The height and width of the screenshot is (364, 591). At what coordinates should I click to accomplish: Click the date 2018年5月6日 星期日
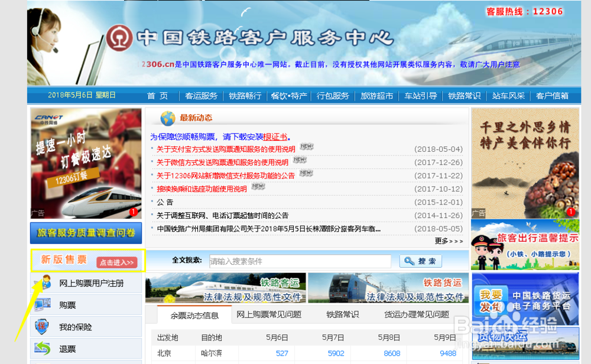pos(82,95)
